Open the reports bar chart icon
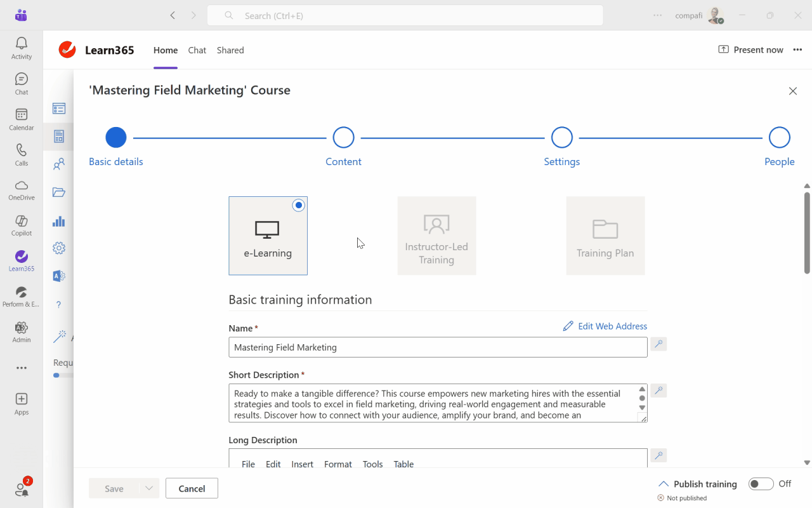The height and width of the screenshot is (508, 812). pos(59,221)
